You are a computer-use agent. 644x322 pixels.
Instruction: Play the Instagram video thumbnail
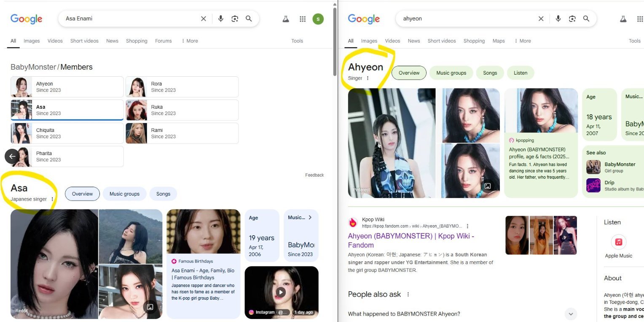click(x=281, y=292)
